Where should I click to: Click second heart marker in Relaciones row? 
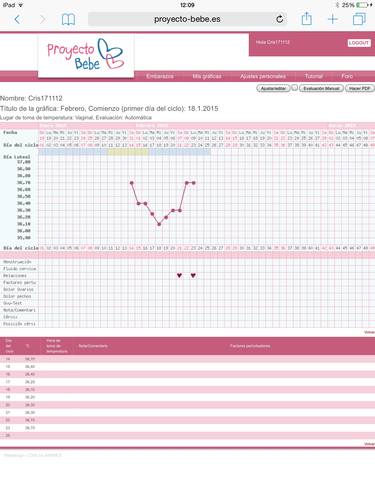pos(193,275)
